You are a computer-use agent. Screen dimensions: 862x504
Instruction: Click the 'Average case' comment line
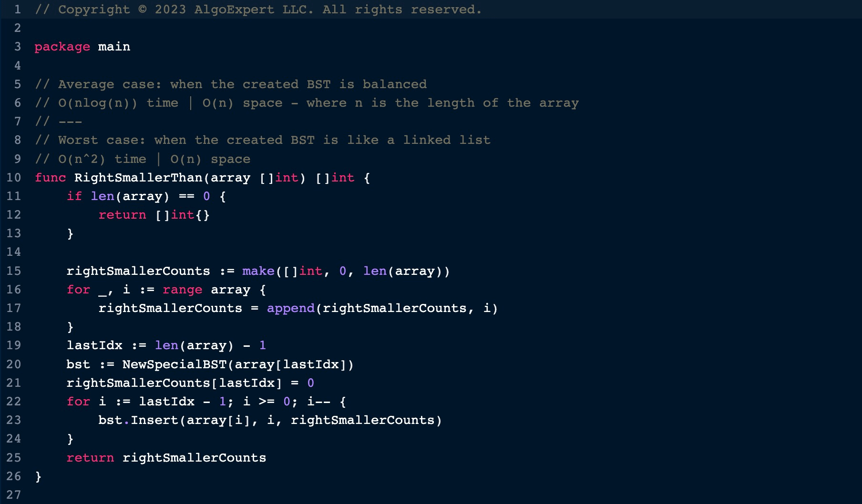click(230, 84)
